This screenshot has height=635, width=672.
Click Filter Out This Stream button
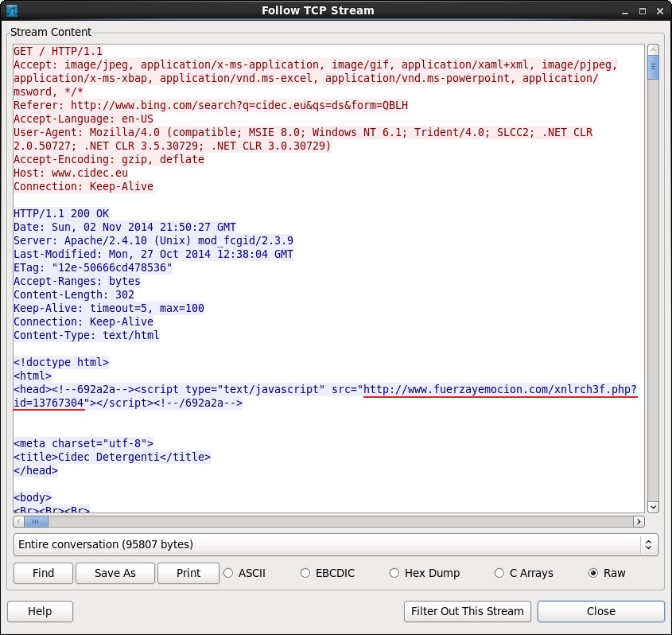[x=467, y=611]
